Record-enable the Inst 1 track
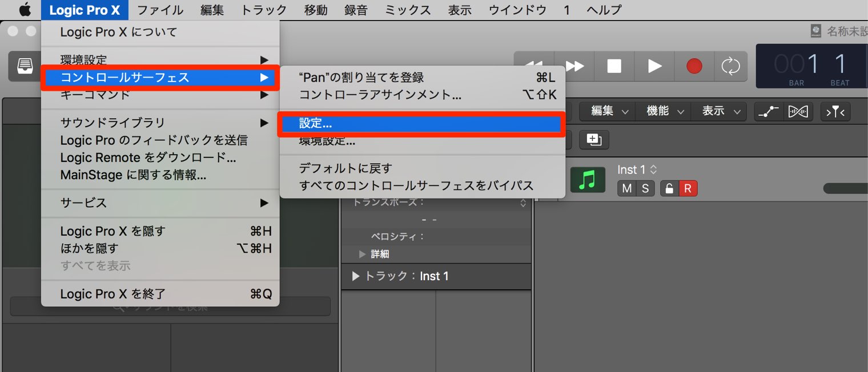Screen dimensions: 868x372 (688, 189)
